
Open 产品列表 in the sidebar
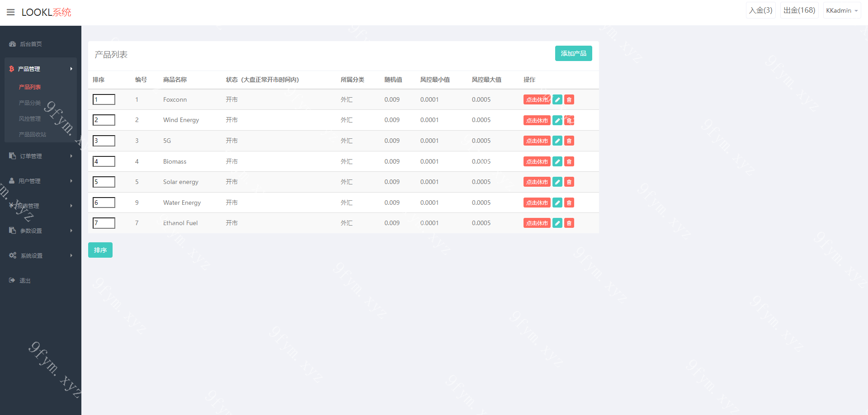30,87
